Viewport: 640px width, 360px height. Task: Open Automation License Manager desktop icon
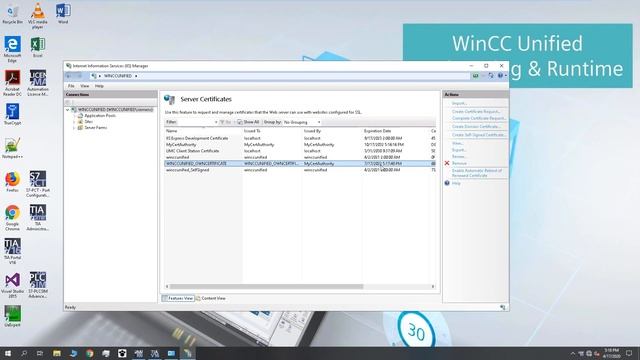click(x=38, y=83)
